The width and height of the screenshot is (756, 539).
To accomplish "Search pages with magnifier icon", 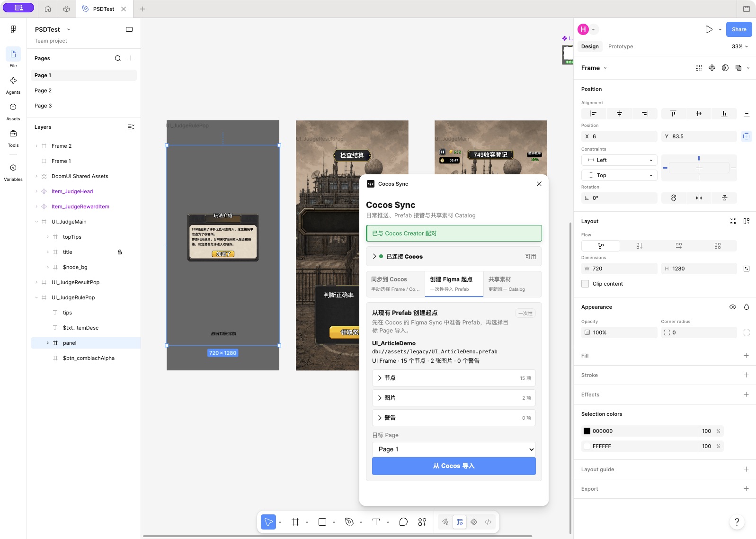I will (x=118, y=58).
